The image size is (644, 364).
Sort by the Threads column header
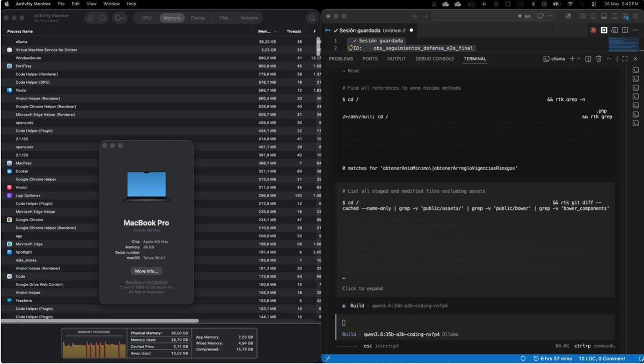(294, 31)
